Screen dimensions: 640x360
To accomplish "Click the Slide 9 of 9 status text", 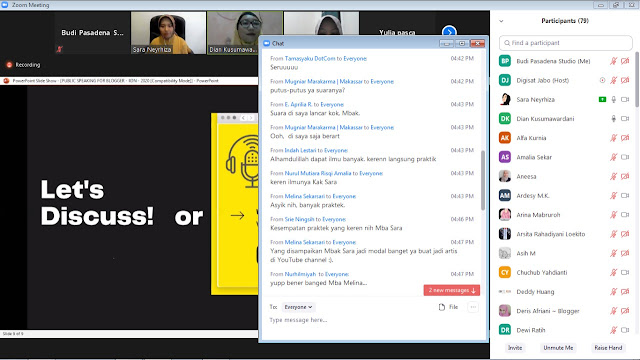I will 13,334.
